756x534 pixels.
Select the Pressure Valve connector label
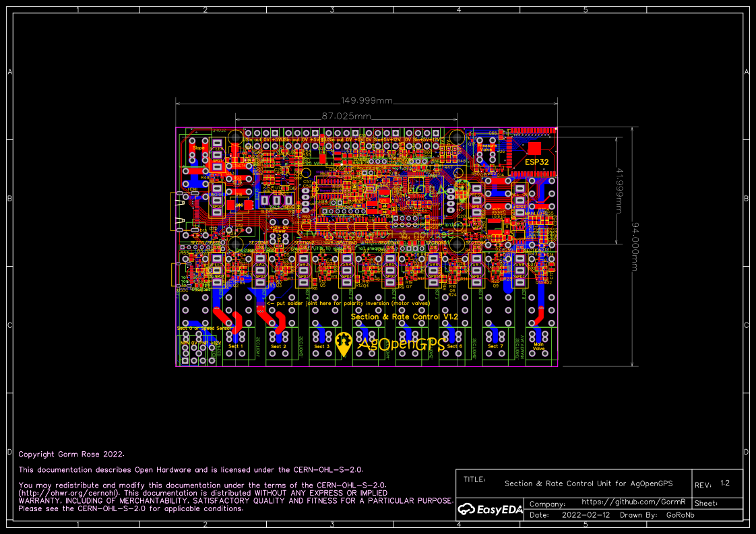[x=487, y=147]
